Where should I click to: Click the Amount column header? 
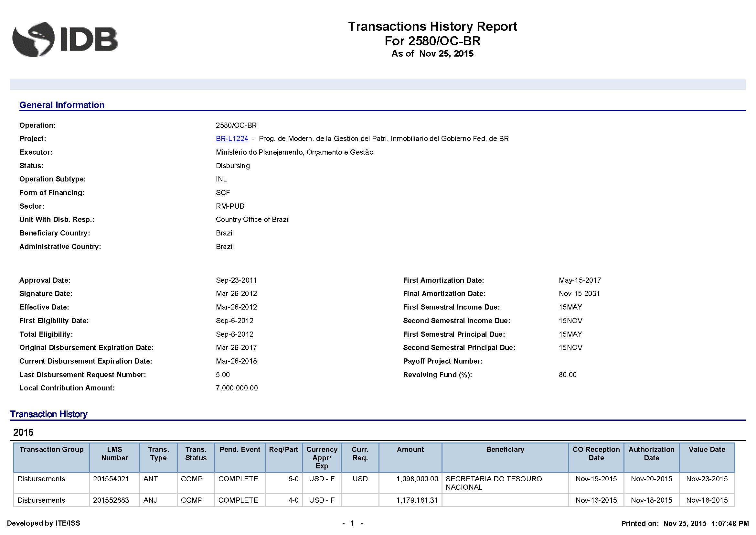click(410, 449)
